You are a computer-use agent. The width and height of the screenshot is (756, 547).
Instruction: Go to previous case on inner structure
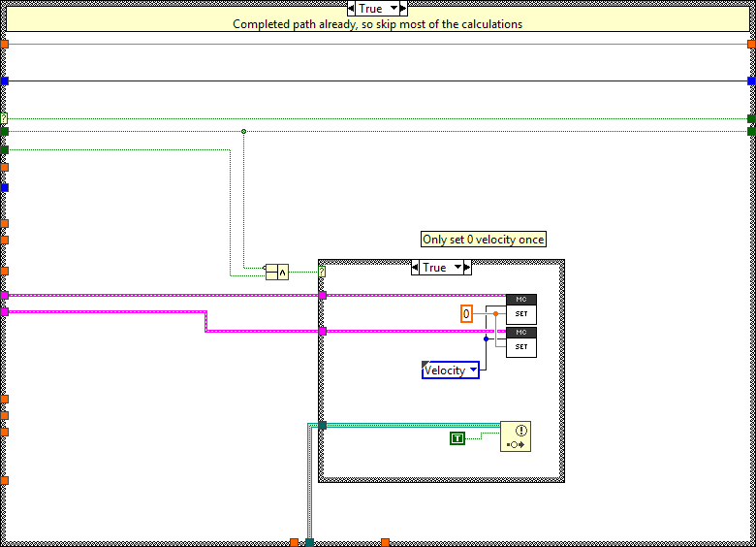point(416,268)
